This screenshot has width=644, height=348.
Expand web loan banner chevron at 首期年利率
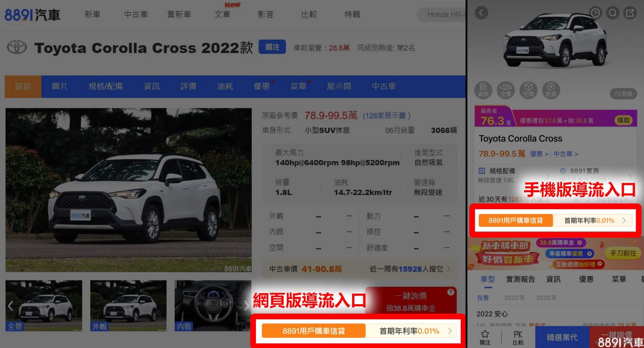pos(450,331)
